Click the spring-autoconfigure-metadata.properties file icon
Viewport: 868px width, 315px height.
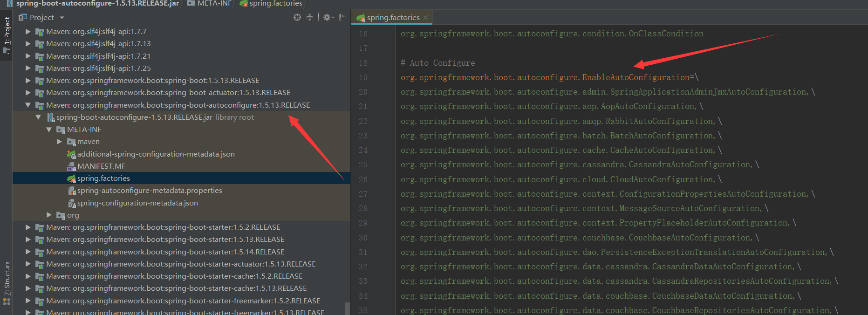tap(72, 191)
